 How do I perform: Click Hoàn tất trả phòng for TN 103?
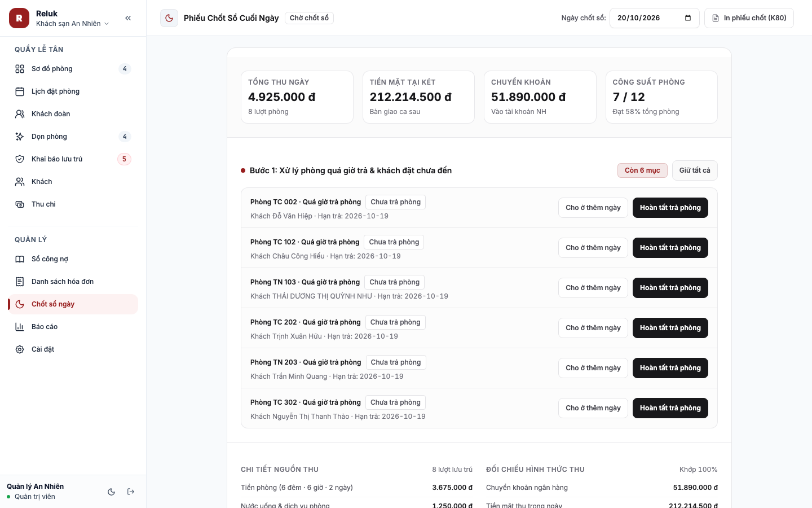click(670, 288)
